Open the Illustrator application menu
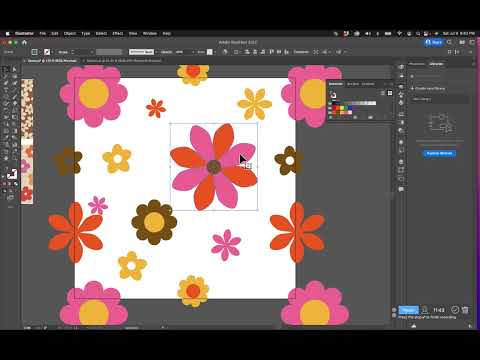This screenshot has width=480, height=360. [24, 33]
